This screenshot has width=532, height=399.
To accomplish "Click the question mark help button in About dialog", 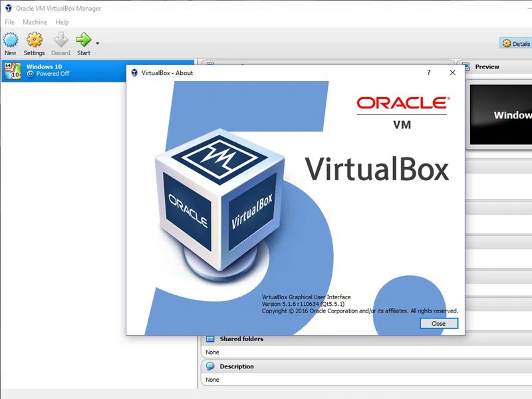I will (x=429, y=72).
